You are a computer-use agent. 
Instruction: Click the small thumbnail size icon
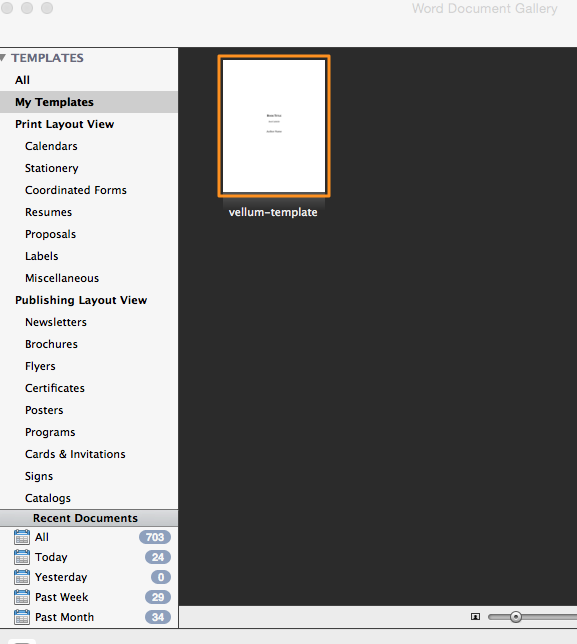point(475,617)
